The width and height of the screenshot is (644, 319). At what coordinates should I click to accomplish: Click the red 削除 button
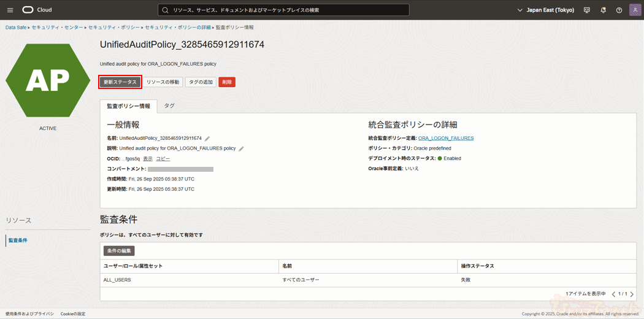tap(227, 82)
